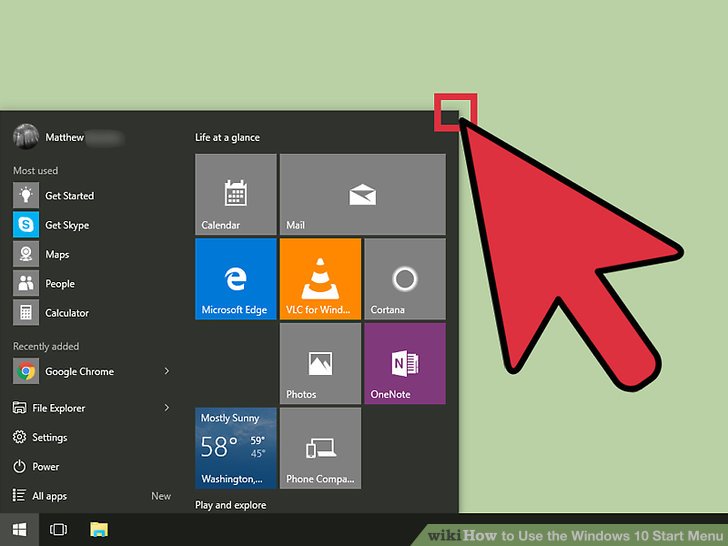The height and width of the screenshot is (546, 728).
Task: Click the Power text label
Action: (46, 467)
